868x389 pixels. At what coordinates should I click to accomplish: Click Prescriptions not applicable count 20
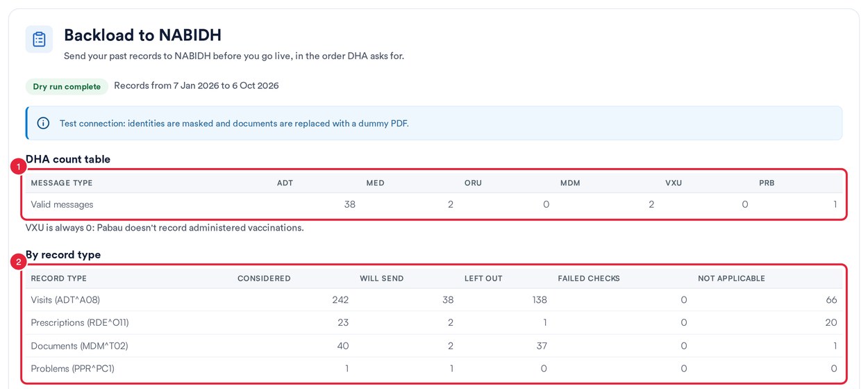pyautogui.click(x=831, y=323)
